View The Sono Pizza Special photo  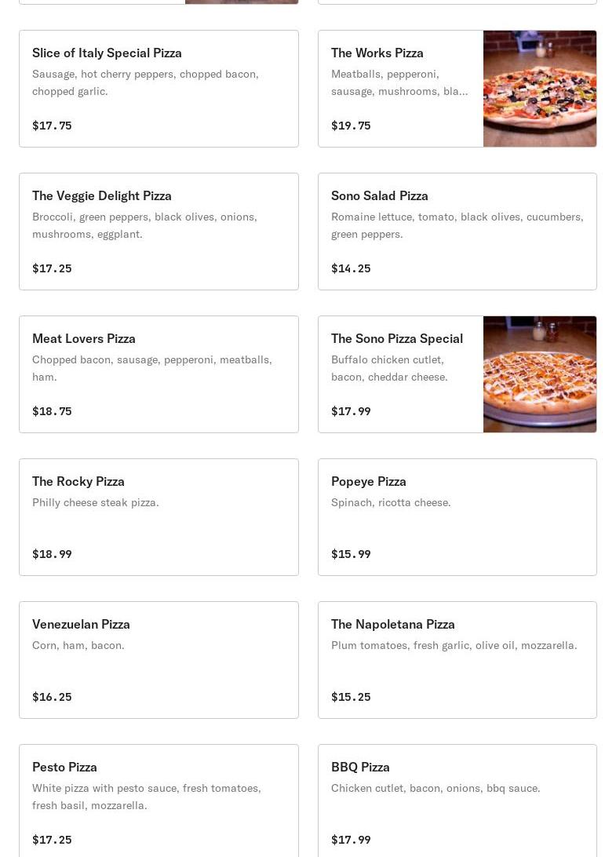point(540,374)
